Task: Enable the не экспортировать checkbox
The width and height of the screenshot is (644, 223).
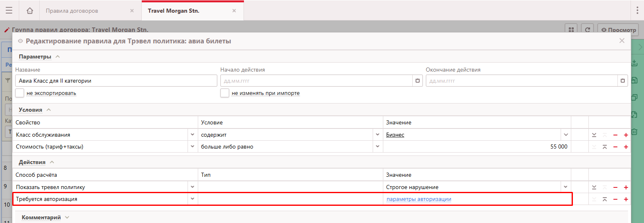Action: 20,93
